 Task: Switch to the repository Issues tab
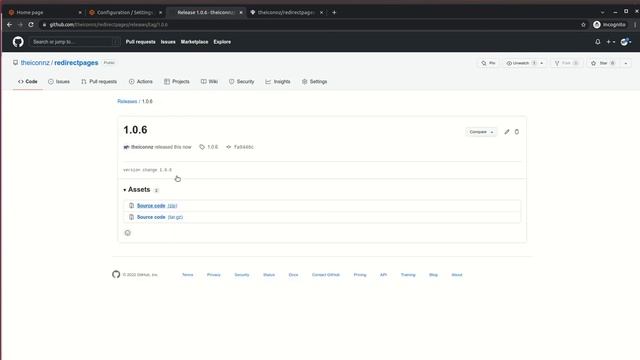tap(59, 82)
